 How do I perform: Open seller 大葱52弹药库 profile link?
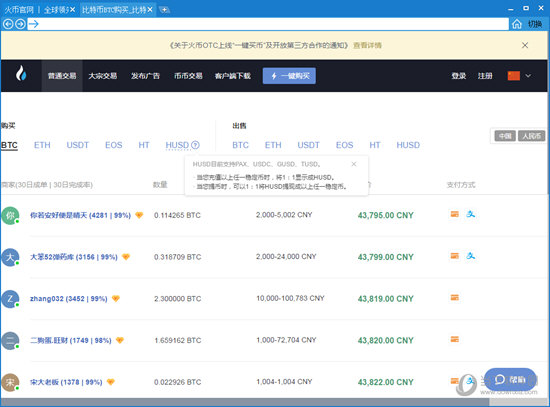74,257
